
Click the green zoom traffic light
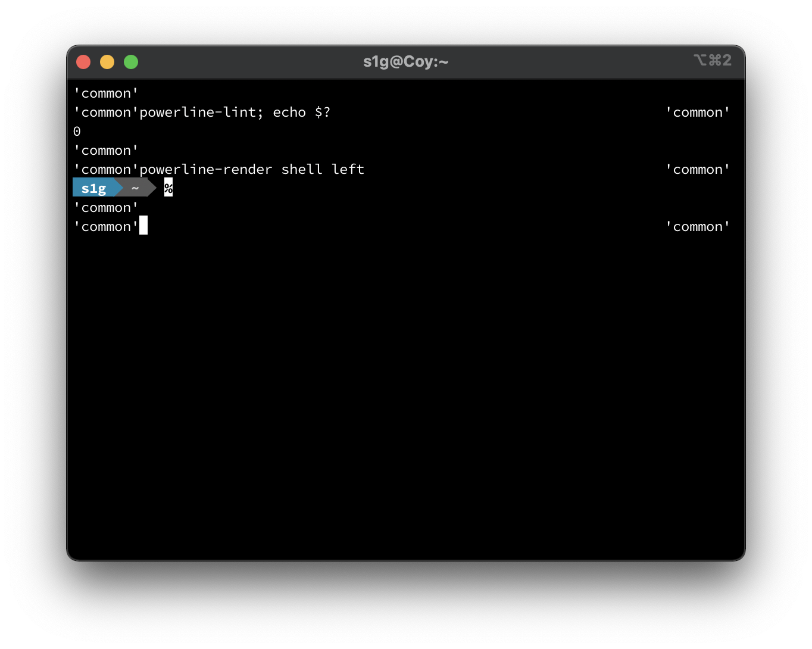tap(130, 61)
